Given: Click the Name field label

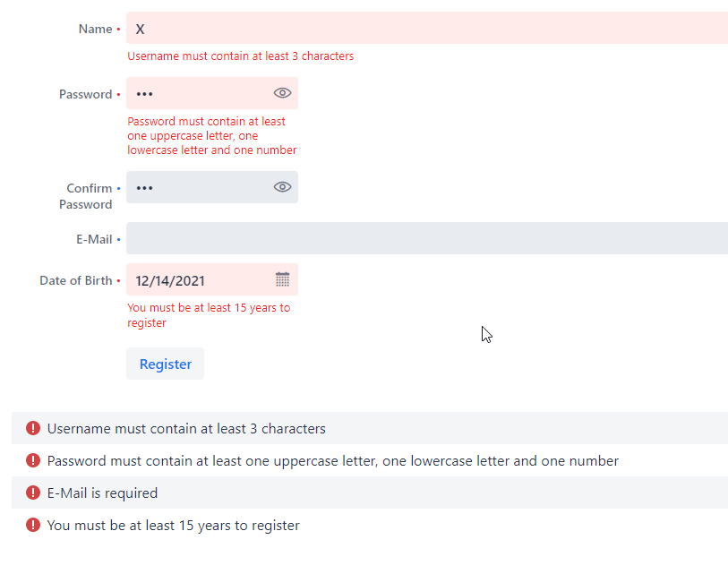Looking at the screenshot, I should tap(95, 29).
